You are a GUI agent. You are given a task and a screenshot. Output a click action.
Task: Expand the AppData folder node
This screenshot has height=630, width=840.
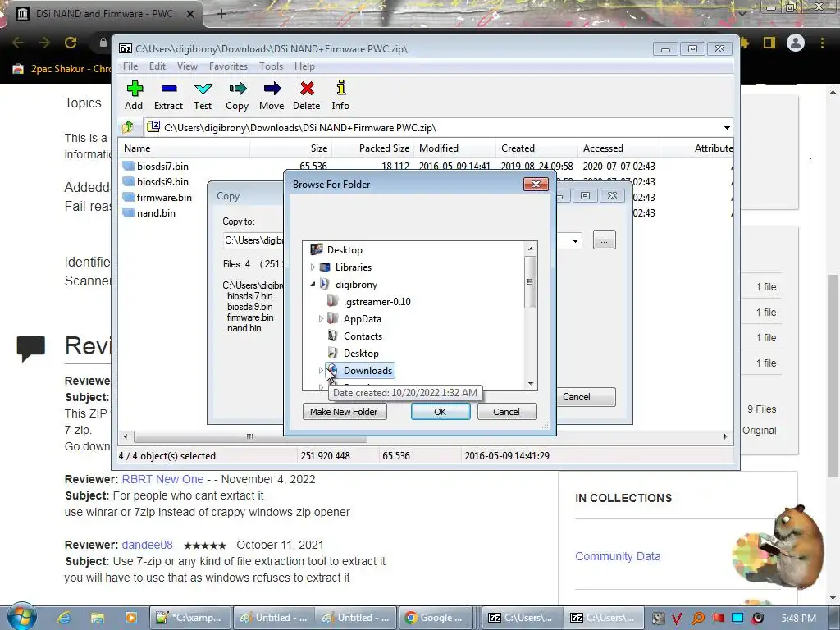(x=321, y=319)
